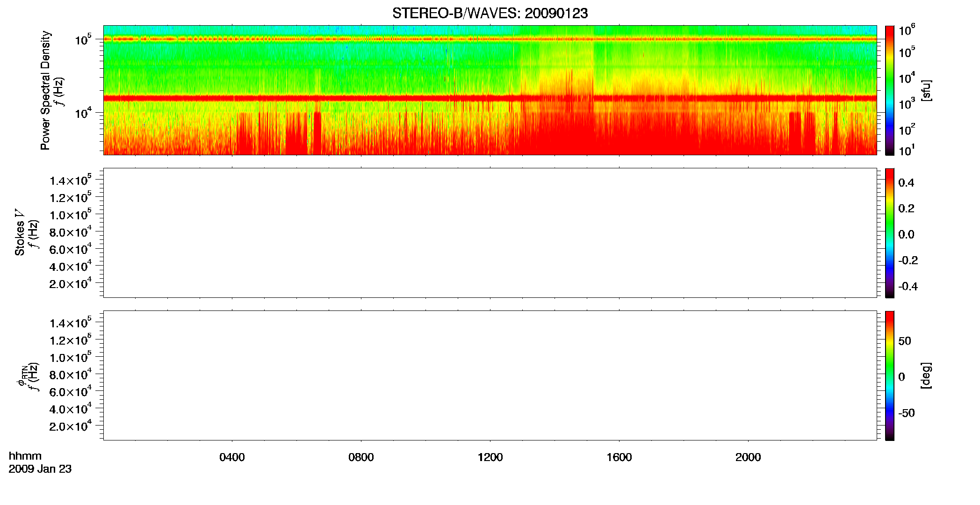Click the red band near 15 kHz
The image size is (980, 505).
[490, 98]
